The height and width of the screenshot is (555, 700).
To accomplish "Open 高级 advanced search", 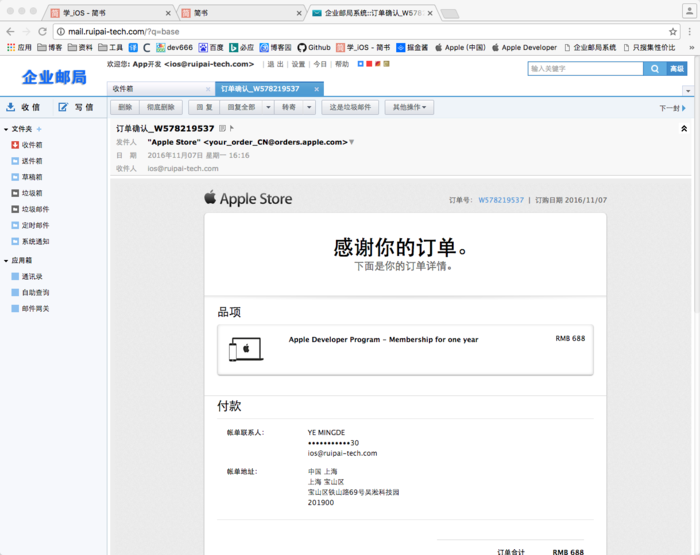I will click(x=677, y=69).
